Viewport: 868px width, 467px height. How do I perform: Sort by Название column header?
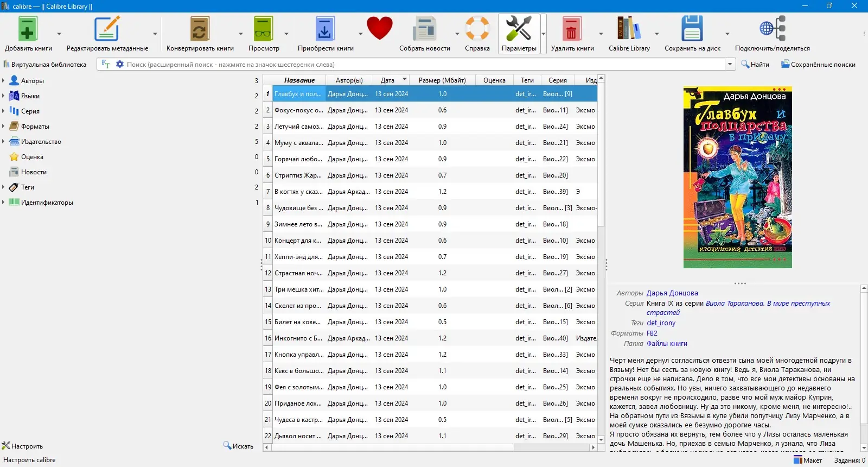pos(299,80)
